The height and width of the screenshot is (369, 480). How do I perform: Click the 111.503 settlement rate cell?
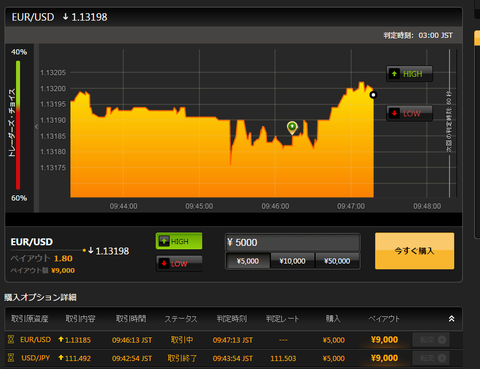click(x=283, y=358)
